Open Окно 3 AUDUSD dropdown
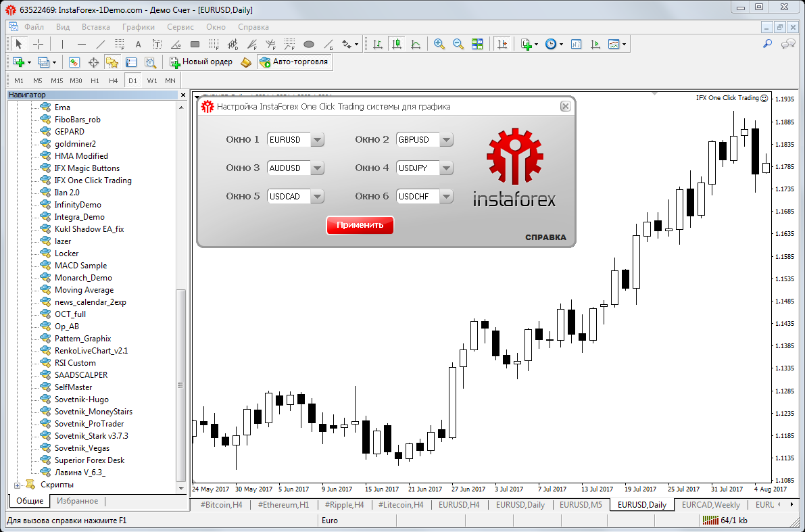 coord(317,168)
